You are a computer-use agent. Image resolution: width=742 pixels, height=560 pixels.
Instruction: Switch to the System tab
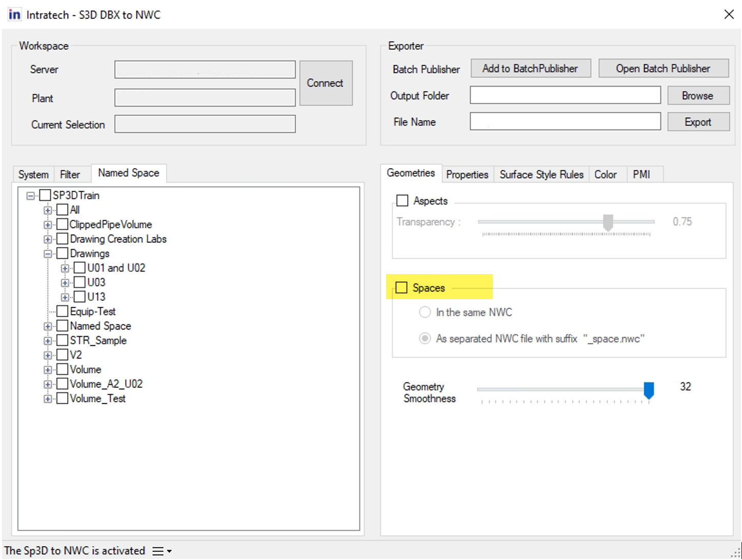[x=33, y=174]
